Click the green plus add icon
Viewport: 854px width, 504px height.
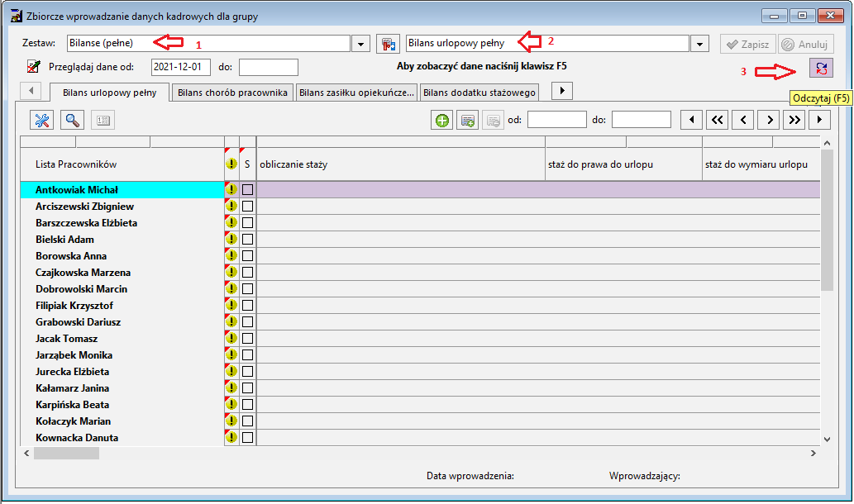[x=442, y=120]
